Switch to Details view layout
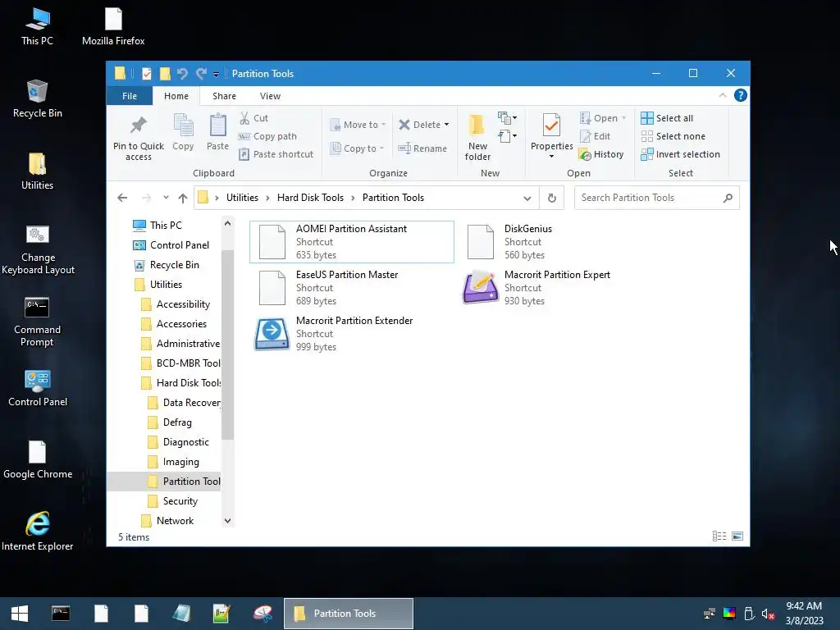The height and width of the screenshot is (630, 840). tap(719, 536)
